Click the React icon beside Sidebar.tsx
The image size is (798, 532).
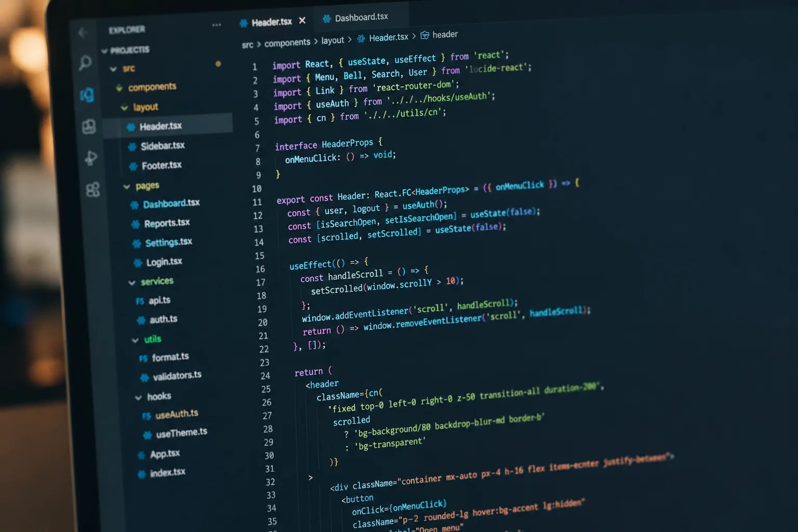coord(132,147)
